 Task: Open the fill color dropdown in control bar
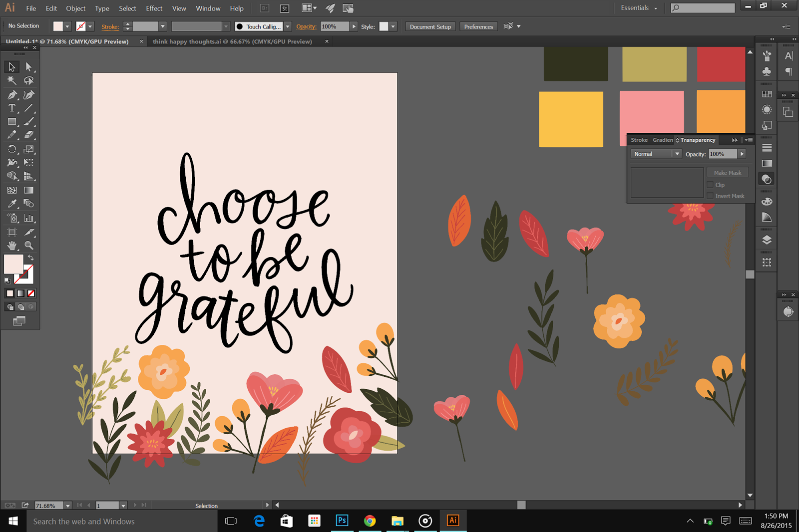(67, 26)
